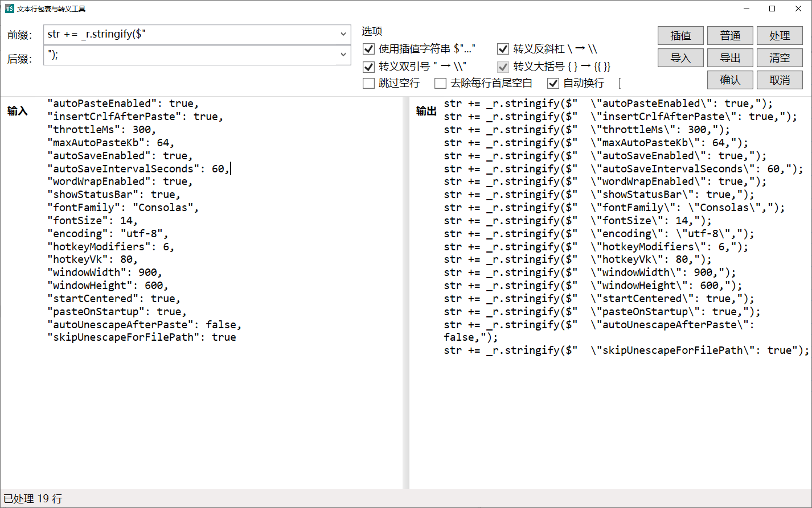Viewport: 812px width, 508px height.
Task: Click the 输入 input pane label
Action: [17, 111]
